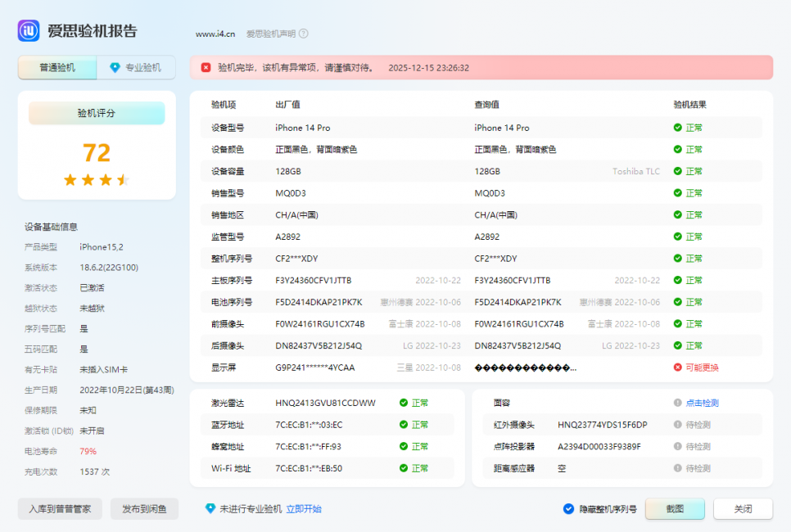Click the 发布到闲鱼 button
Image resolution: width=791 pixels, height=532 pixels.
click(144, 509)
